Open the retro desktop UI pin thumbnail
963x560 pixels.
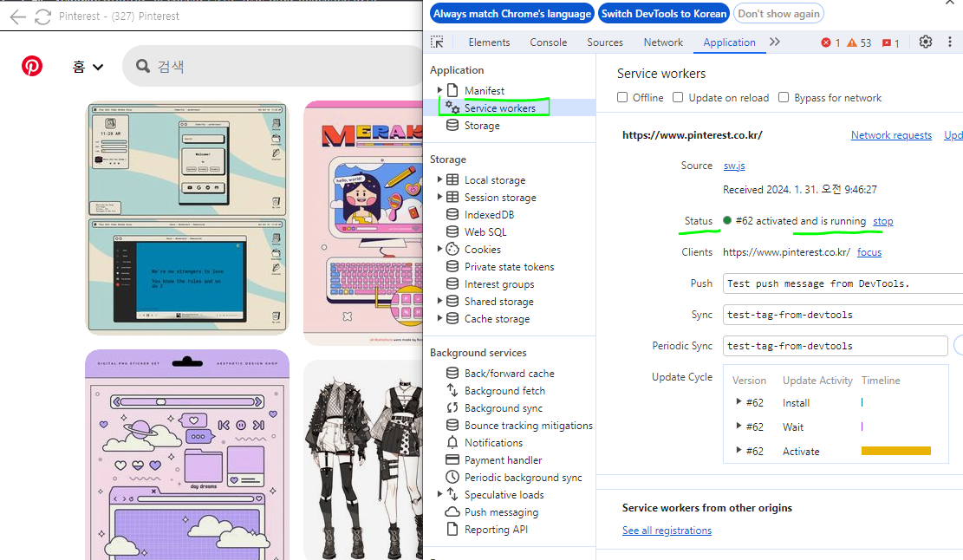pos(186,218)
